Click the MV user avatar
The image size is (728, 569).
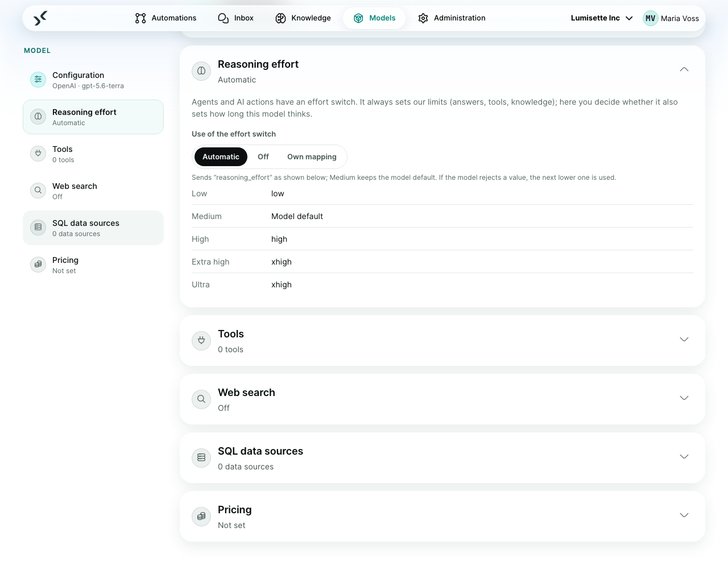click(x=651, y=18)
